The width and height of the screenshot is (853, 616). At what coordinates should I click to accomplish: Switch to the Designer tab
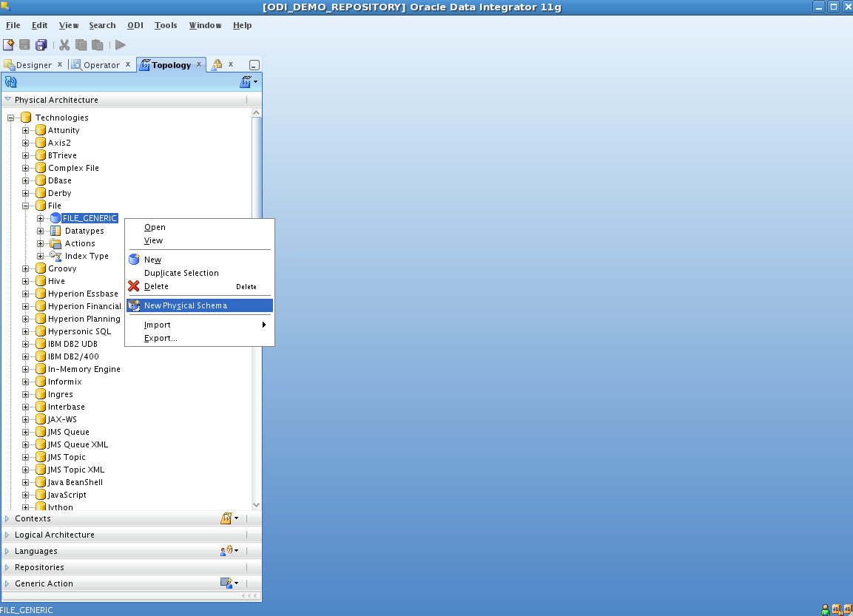pyautogui.click(x=34, y=64)
